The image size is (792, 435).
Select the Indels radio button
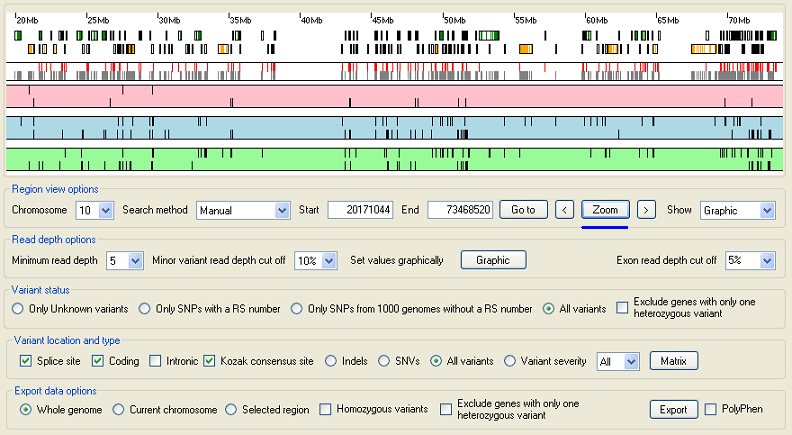coord(331,361)
